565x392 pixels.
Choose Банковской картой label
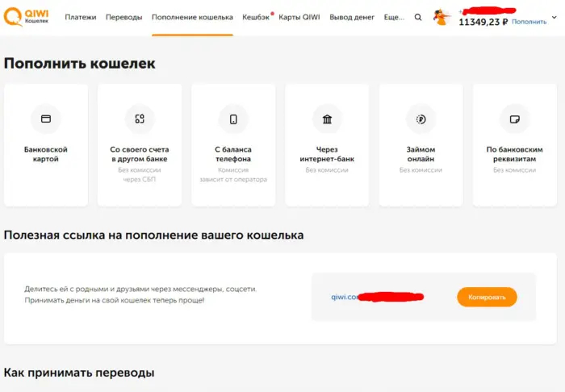(46, 154)
